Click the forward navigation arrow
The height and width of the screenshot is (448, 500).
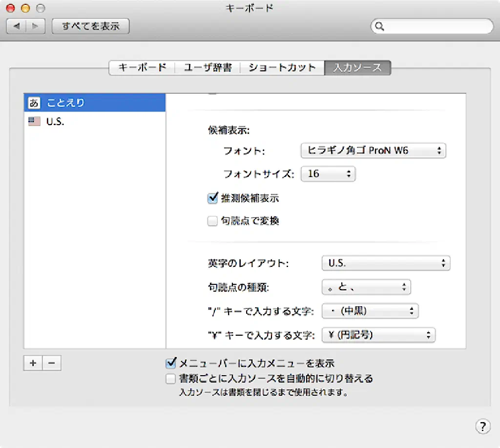click(x=36, y=26)
